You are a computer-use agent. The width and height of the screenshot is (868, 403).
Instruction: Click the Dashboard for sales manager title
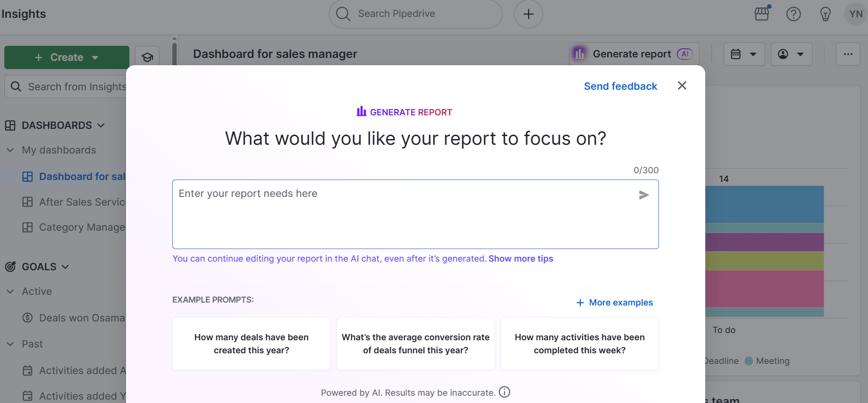(x=275, y=54)
